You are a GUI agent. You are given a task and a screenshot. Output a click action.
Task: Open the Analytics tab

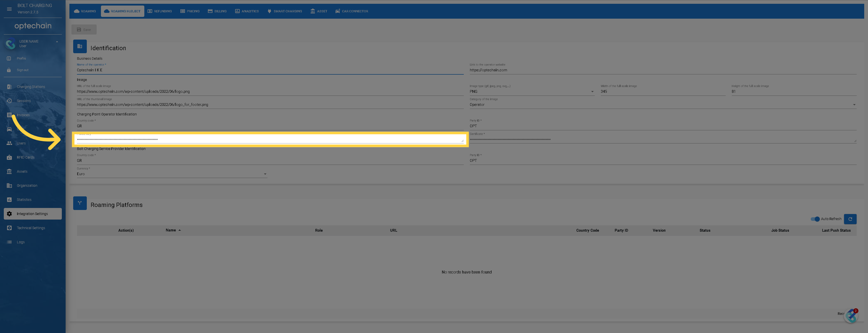coord(247,11)
